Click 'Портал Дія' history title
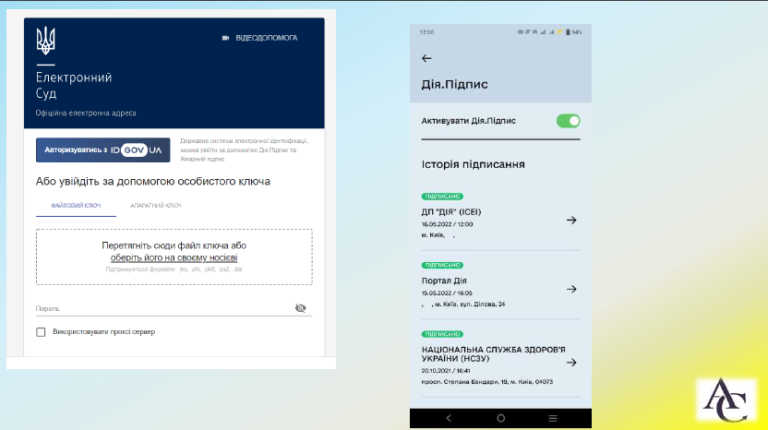Viewport: 768px width, 430px height. tap(444, 281)
